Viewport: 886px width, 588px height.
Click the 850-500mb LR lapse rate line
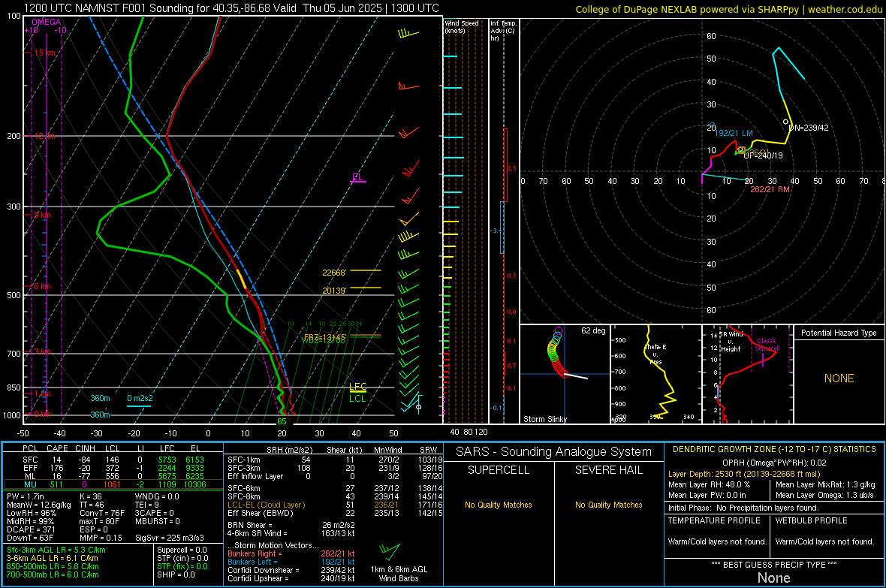point(53,566)
